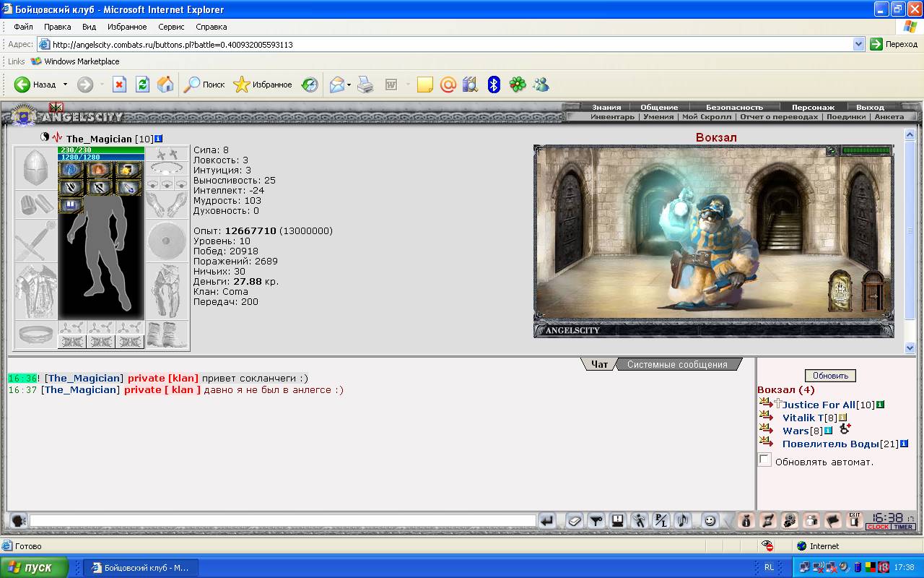Screen dimensions: 924x578
Task: Click the eraser clear-chat icon
Action: [x=574, y=520]
